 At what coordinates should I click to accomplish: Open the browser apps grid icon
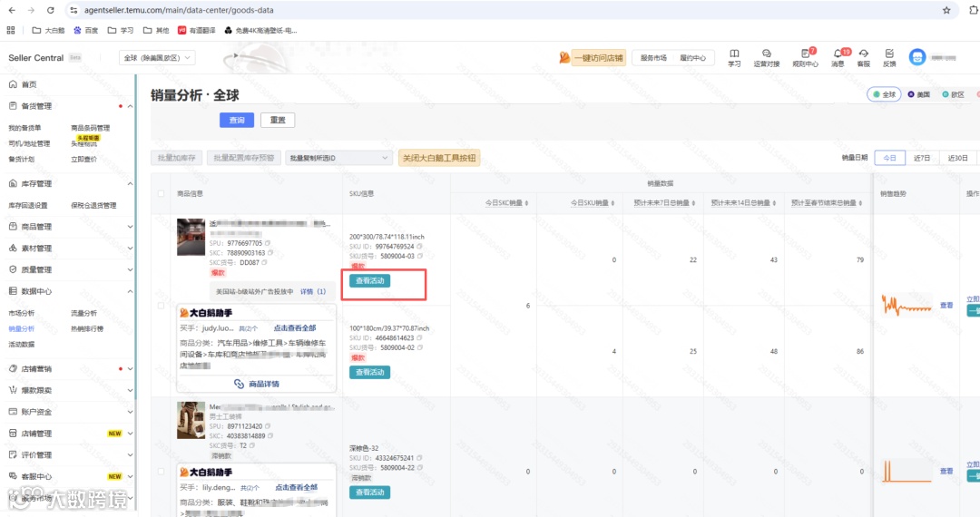pos(11,30)
